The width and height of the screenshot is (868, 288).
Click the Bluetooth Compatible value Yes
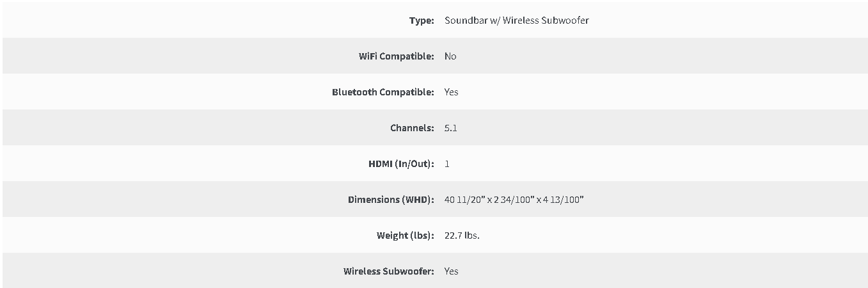[x=452, y=92]
